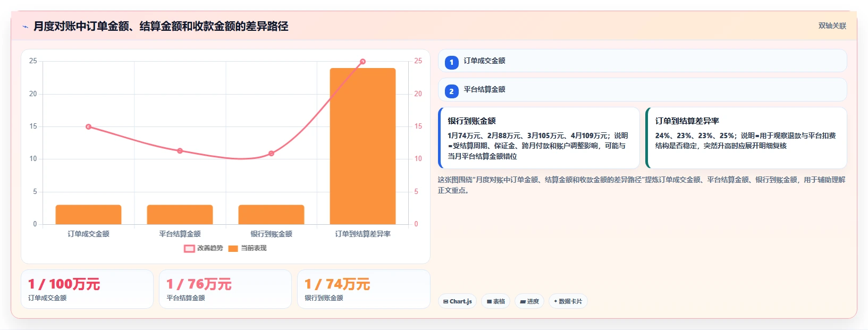Toggle the 当前表现 orange legend swatch
868x330 pixels.
[x=233, y=249]
